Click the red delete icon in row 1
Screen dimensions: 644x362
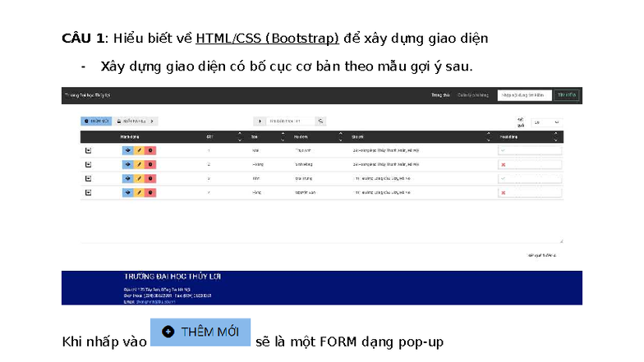150,151
